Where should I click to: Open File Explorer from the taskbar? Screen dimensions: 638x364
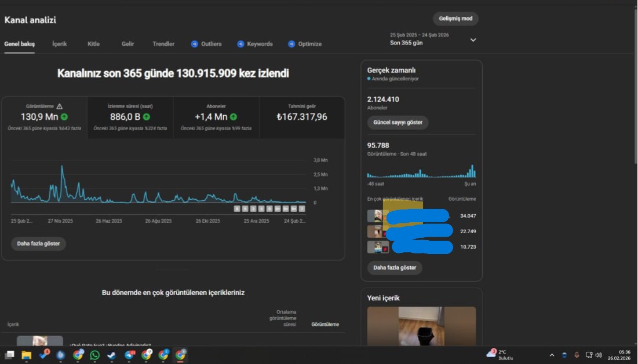click(27, 355)
